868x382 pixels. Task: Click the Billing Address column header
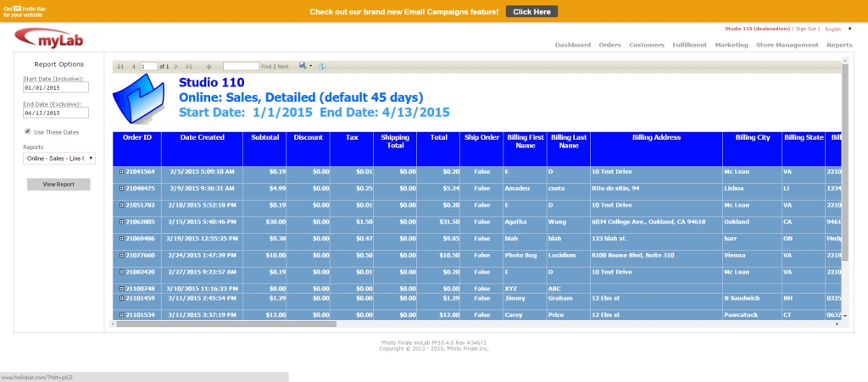[657, 149]
